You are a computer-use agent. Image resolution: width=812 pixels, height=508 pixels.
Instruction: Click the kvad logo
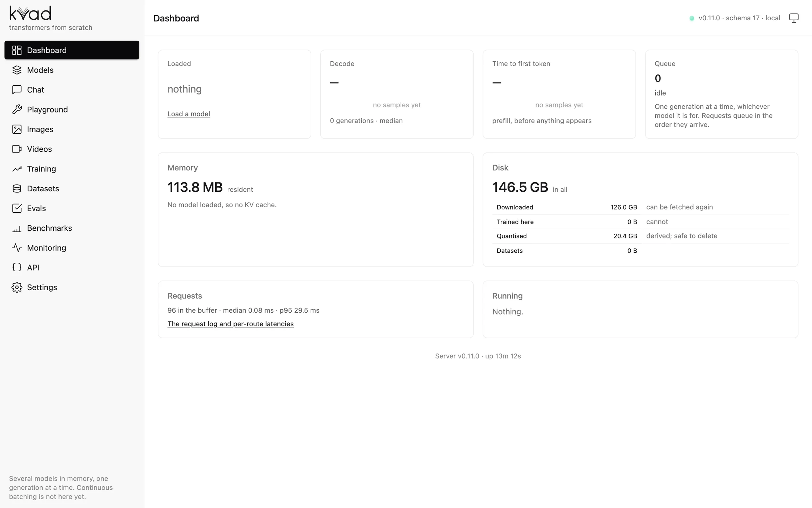click(30, 14)
